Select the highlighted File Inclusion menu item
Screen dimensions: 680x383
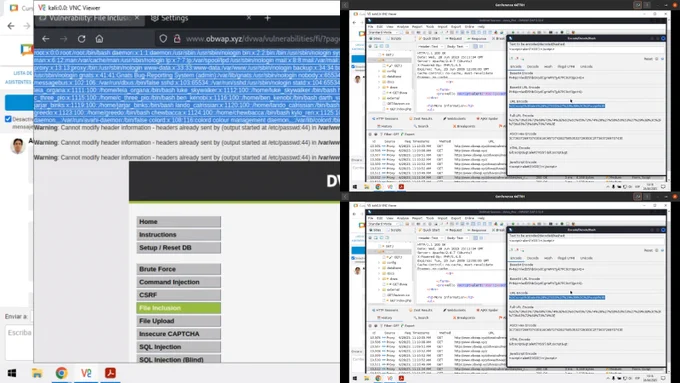click(x=179, y=308)
